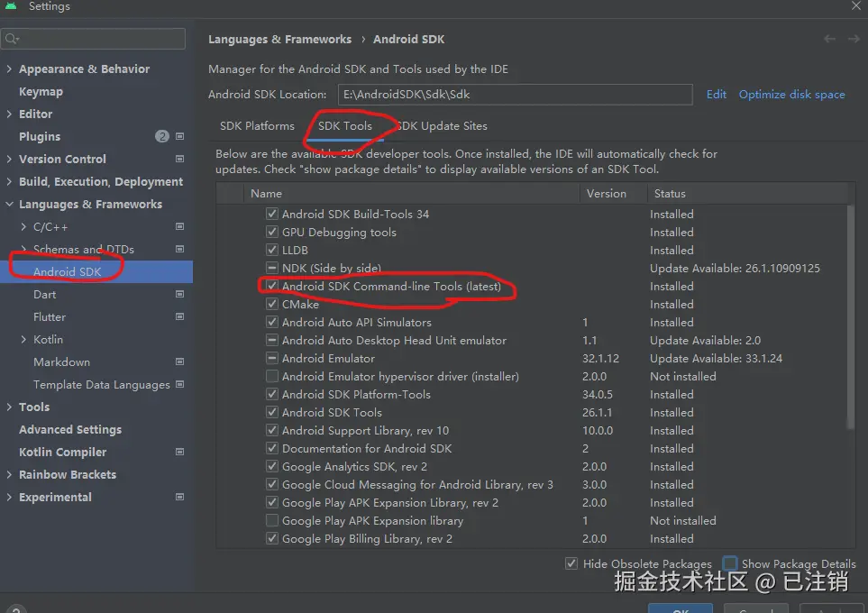Check Android Emulator hypervisor driver (installer)
Screen dimensions: 868x613
coord(272,377)
